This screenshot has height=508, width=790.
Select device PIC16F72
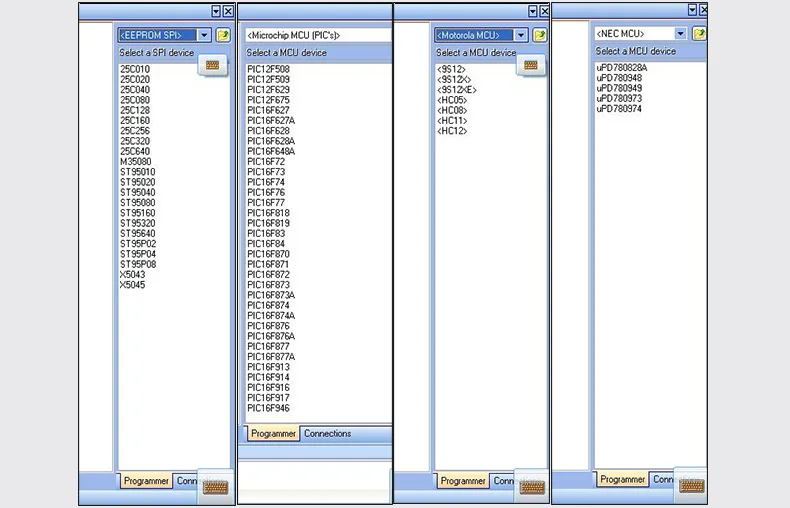point(266,162)
